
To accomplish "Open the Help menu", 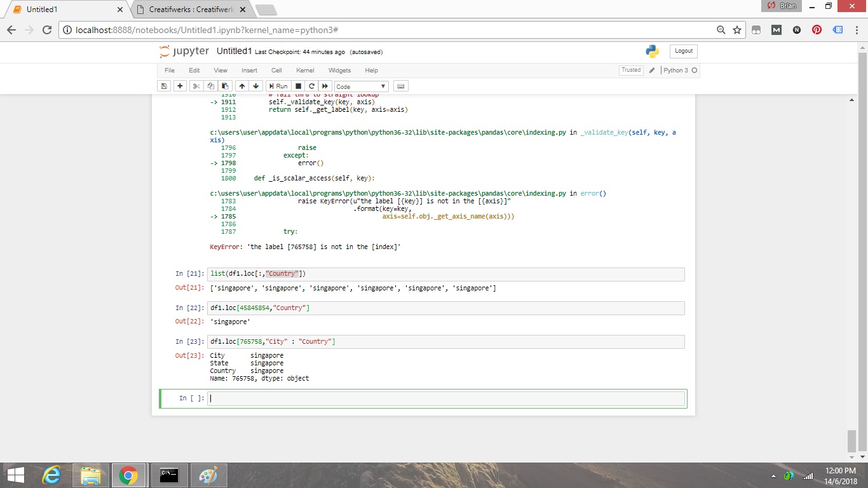I will point(372,71).
